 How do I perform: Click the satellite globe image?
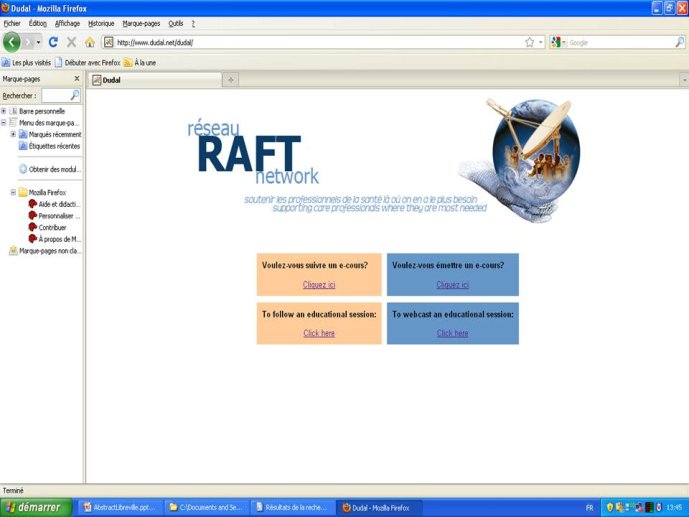[x=519, y=160]
